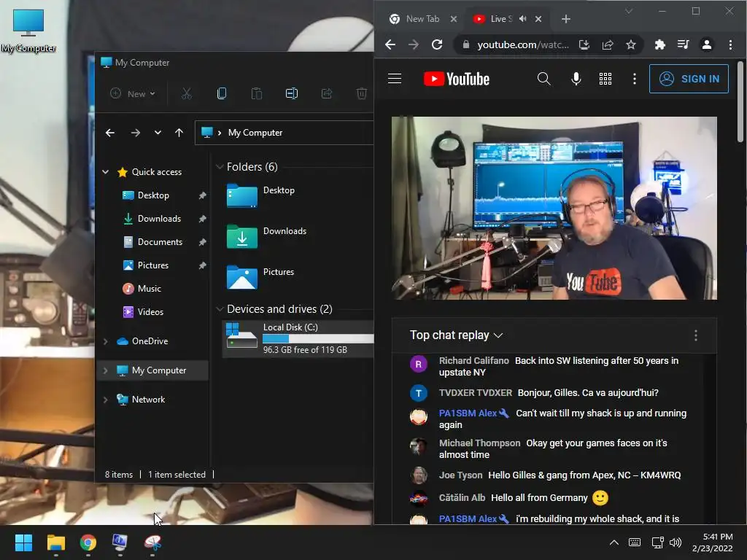
Task: Click the Rename icon in File Explorer toolbar
Action: (292, 93)
